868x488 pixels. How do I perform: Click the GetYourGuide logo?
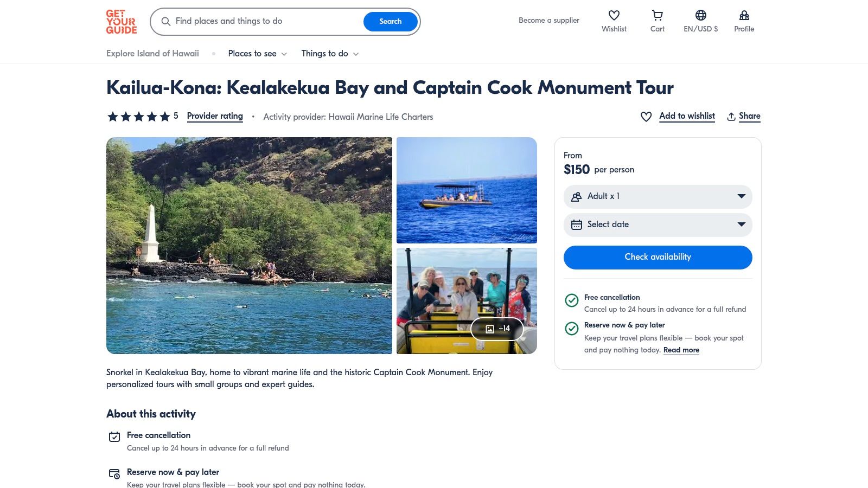[120, 22]
